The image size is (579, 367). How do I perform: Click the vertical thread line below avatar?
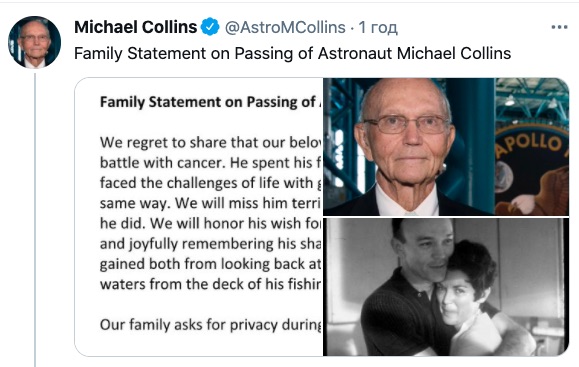35,220
